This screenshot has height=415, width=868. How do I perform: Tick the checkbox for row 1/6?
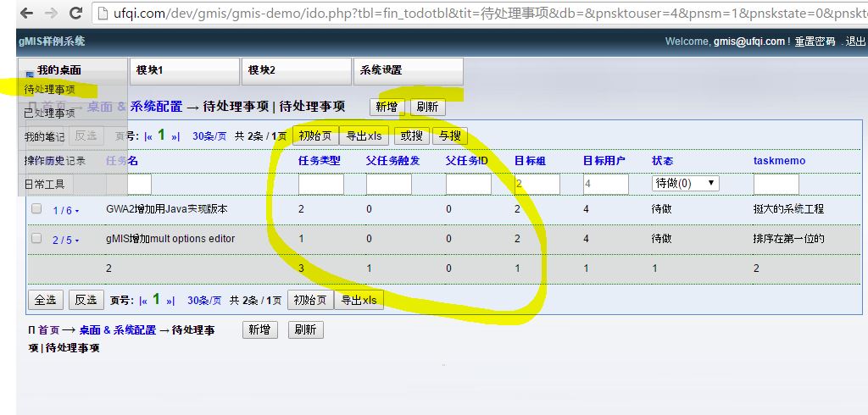36,208
